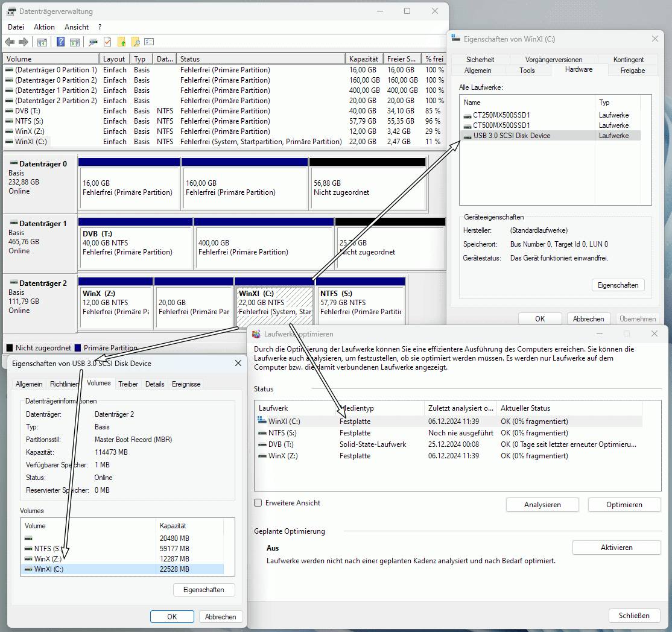Click the Aktivieren button

click(x=617, y=548)
